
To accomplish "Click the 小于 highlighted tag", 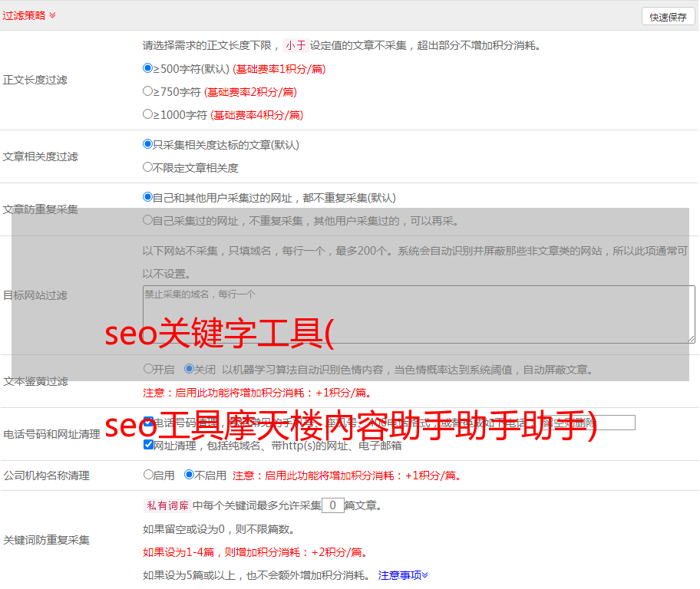I will pyautogui.click(x=296, y=45).
